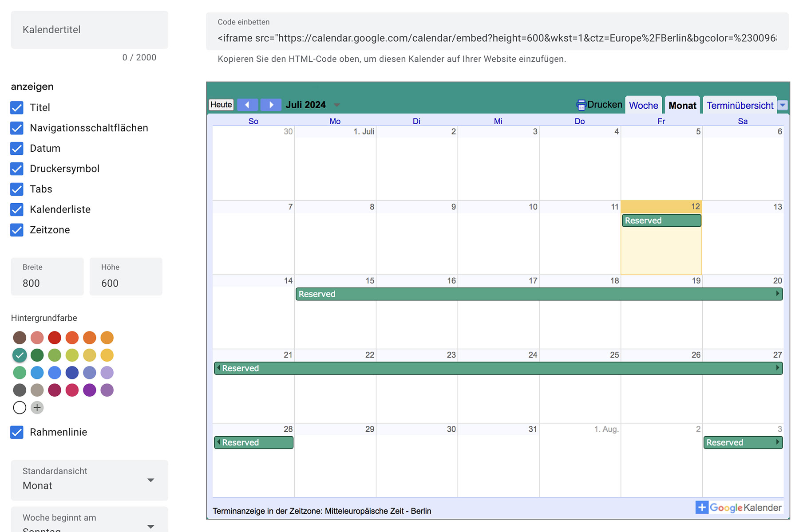Choose the red background swatch
799x532 pixels.
tap(55, 338)
